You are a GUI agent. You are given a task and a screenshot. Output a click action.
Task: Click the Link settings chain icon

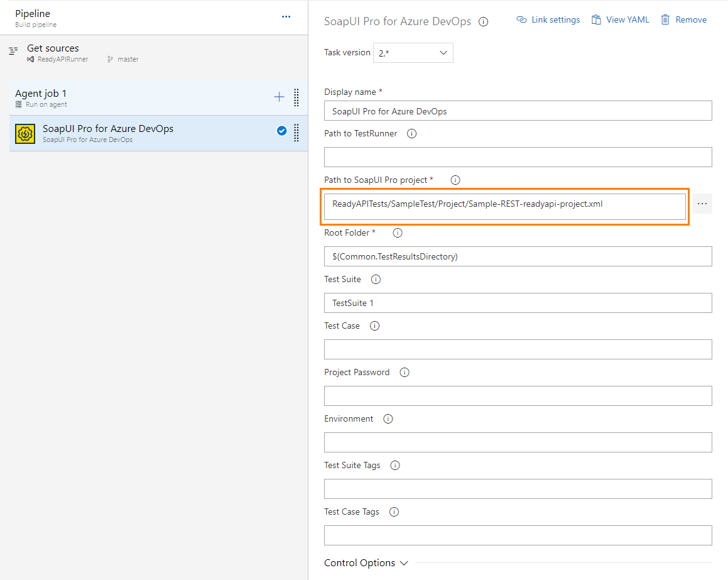tap(521, 19)
